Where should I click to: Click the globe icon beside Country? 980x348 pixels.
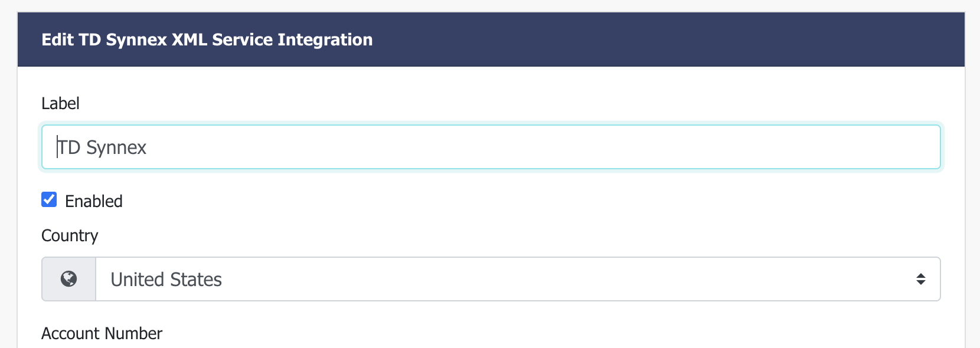pyautogui.click(x=68, y=279)
